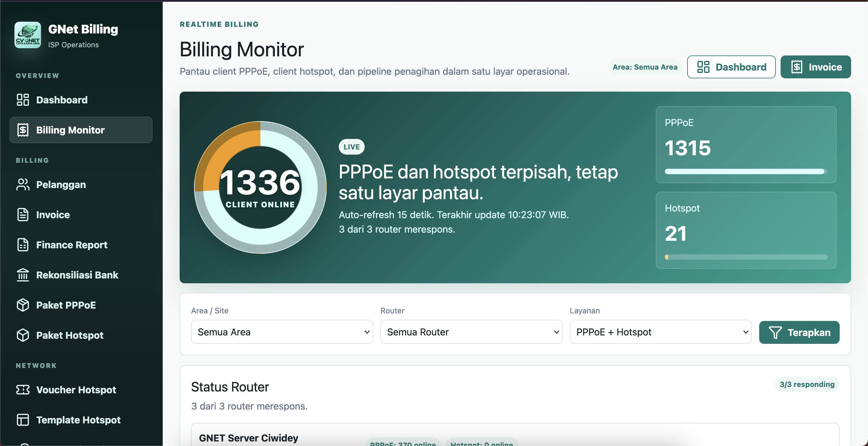Click the PPPoE progress bar
Screen dimensions: 868x446
click(x=746, y=171)
